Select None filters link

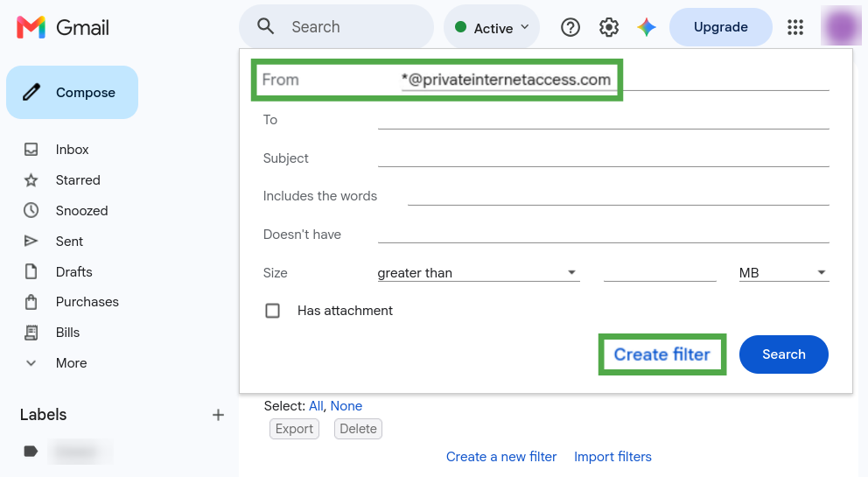[346, 406]
